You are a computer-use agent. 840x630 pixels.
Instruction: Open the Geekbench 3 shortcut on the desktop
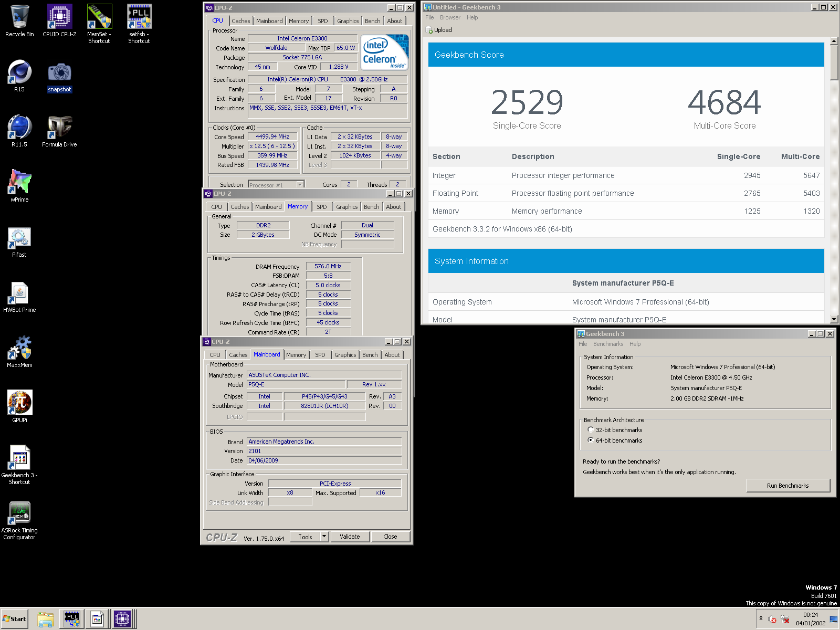[x=19, y=465]
